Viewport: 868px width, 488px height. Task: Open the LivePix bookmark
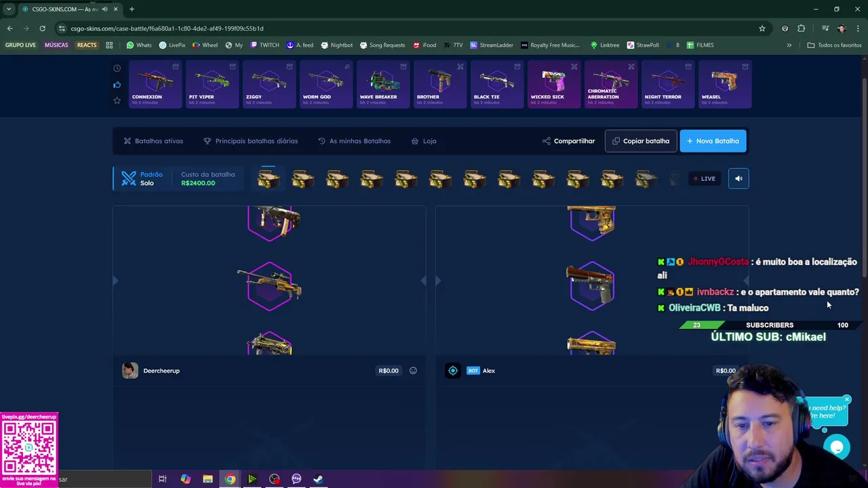pyautogui.click(x=172, y=45)
